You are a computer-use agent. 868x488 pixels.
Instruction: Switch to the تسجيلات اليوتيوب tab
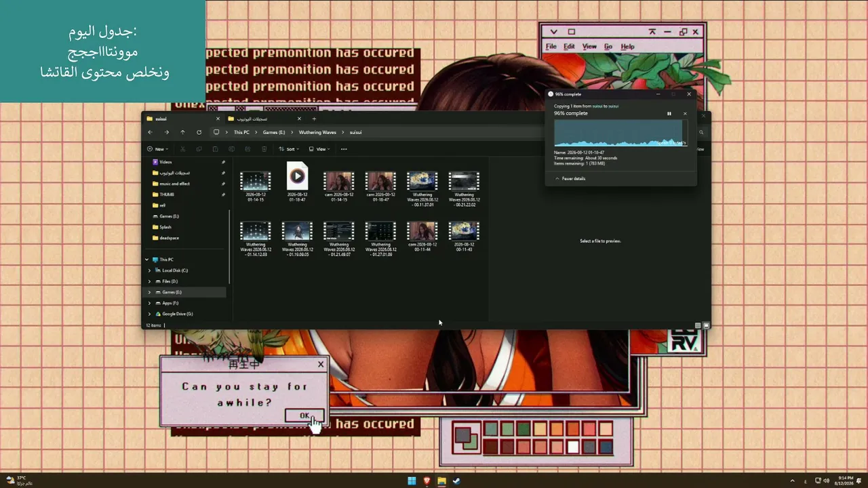pos(264,119)
